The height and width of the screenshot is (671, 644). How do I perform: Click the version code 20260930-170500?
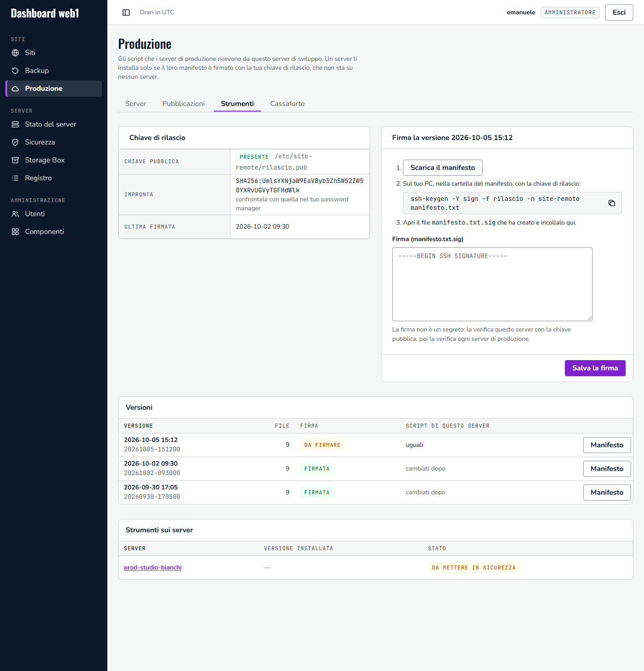(152, 497)
